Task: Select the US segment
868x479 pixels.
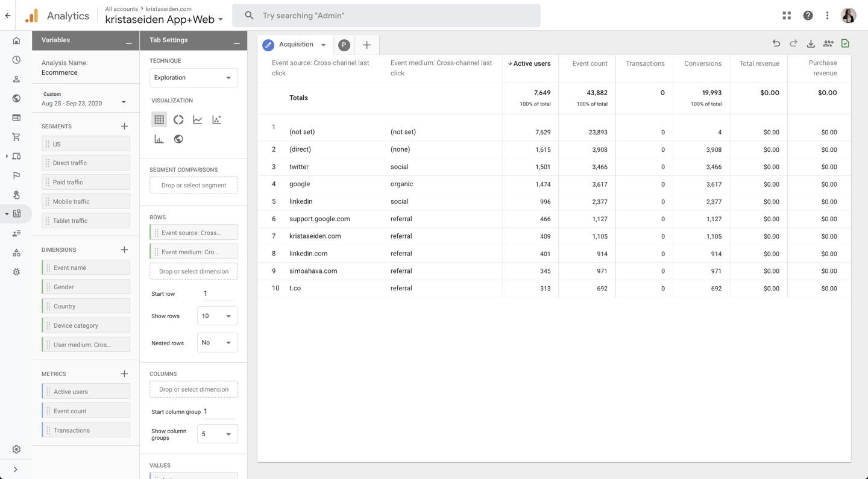Action: 86,145
